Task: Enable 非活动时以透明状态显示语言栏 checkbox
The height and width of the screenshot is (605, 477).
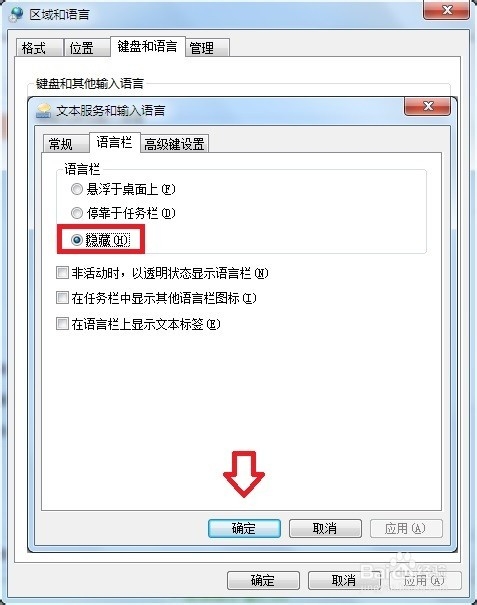Action: tap(62, 273)
